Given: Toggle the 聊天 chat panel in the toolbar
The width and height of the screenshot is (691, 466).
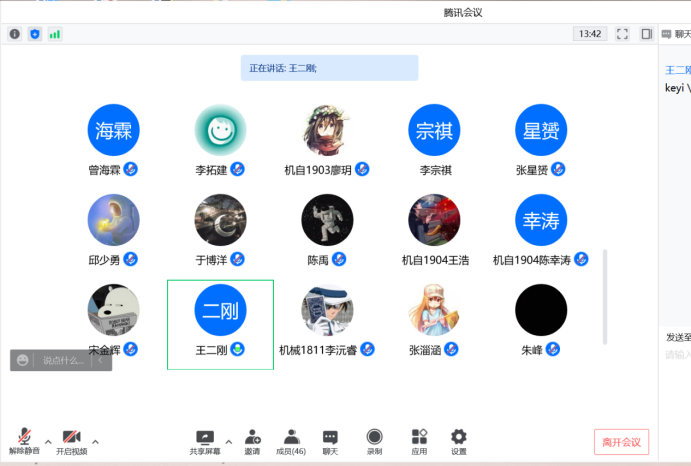Looking at the screenshot, I should tap(330, 441).
